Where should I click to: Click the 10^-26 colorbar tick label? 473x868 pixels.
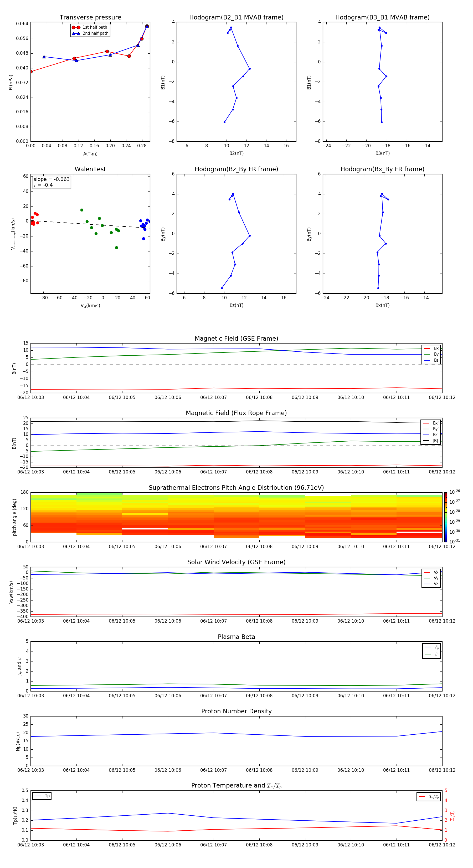click(455, 492)
